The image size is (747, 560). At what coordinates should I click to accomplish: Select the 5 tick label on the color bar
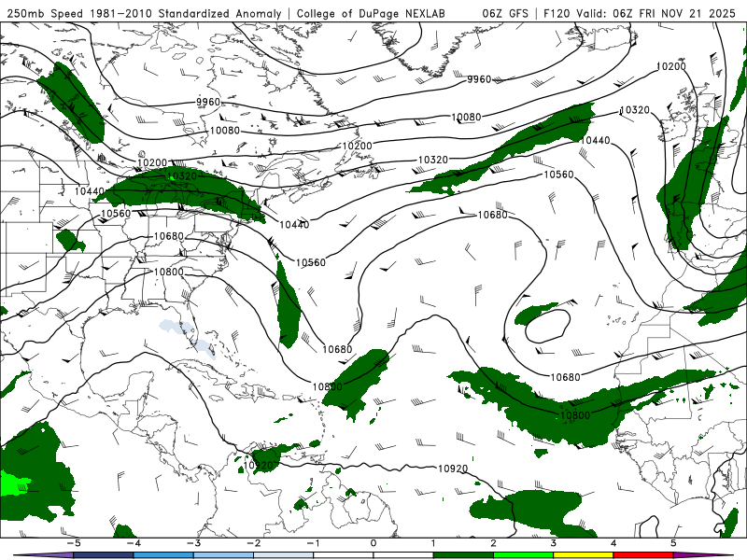[673, 543]
